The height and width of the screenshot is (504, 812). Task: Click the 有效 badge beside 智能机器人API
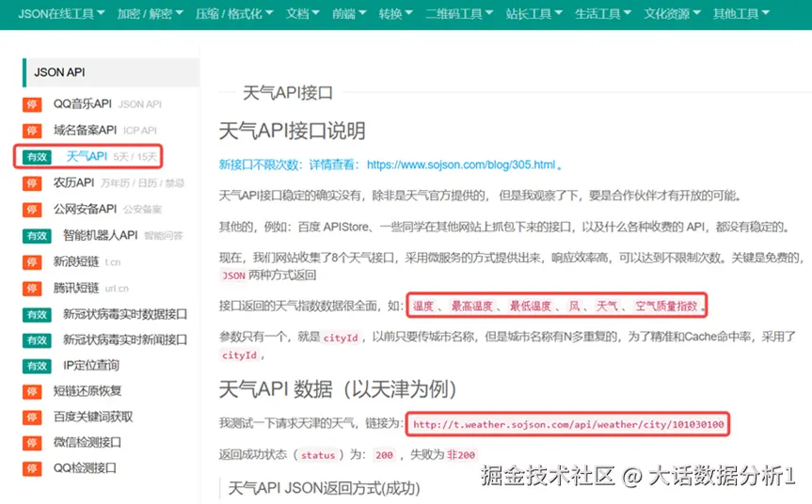pyautogui.click(x=37, y=236)
